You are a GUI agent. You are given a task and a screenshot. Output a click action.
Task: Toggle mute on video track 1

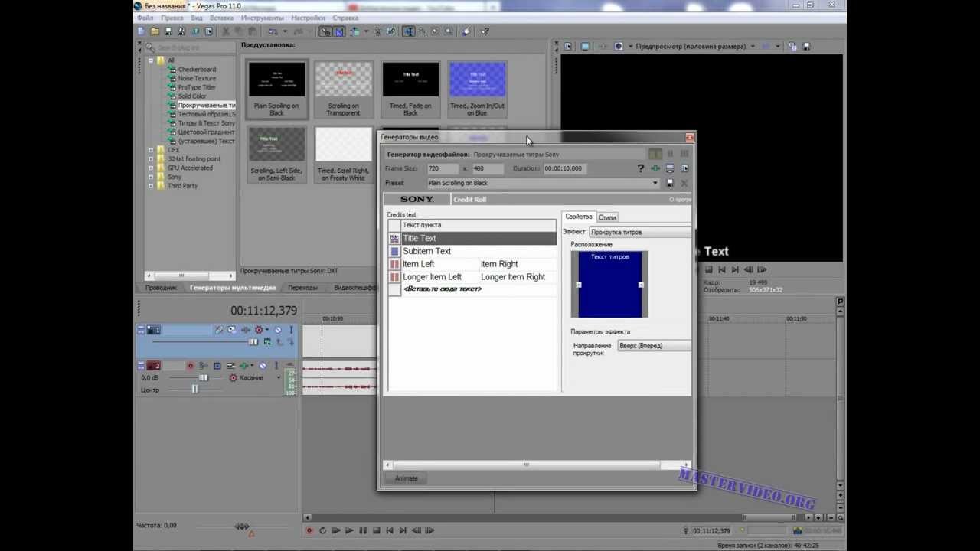(278, 330)
